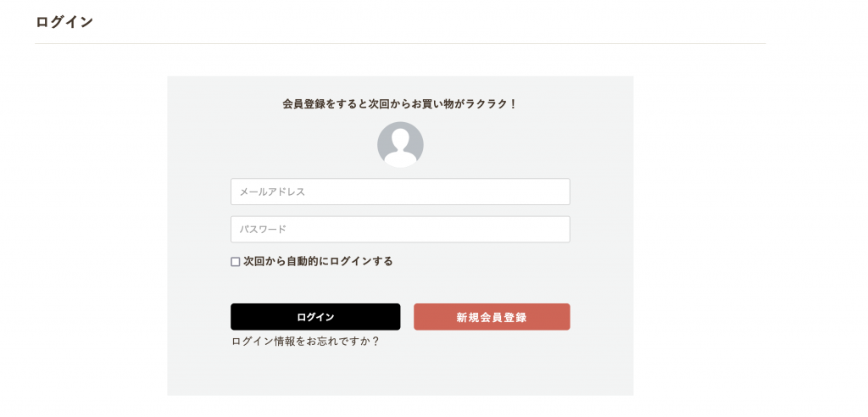This screenshot has width=868, height=417.
Task: Click the メールアドレス placeholder text
Action: [x=272, y=192]
